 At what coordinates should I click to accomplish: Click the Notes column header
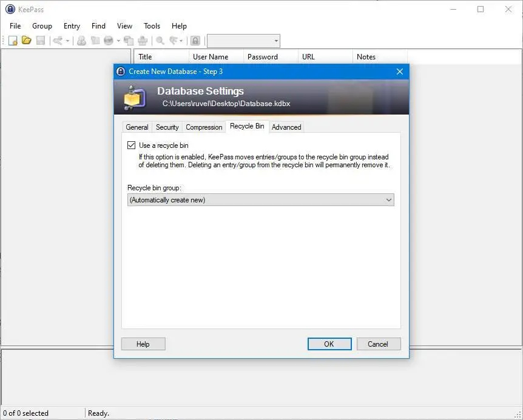click(380, 57)
